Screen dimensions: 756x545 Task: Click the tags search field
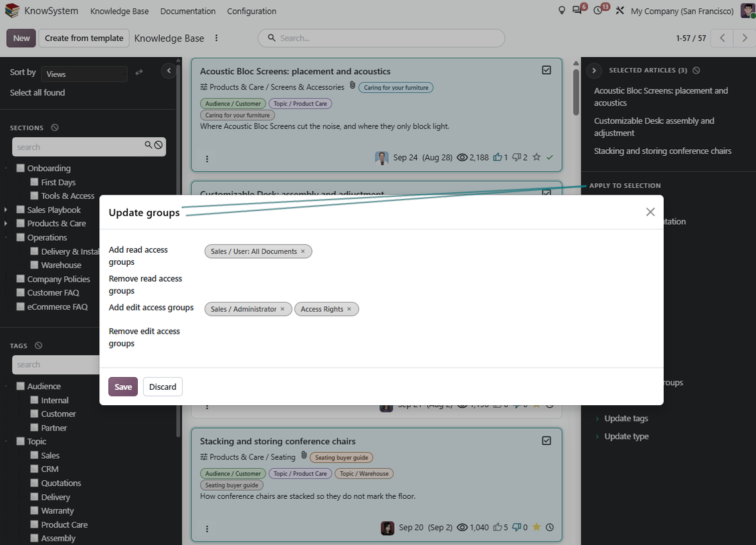coord(56,364)
